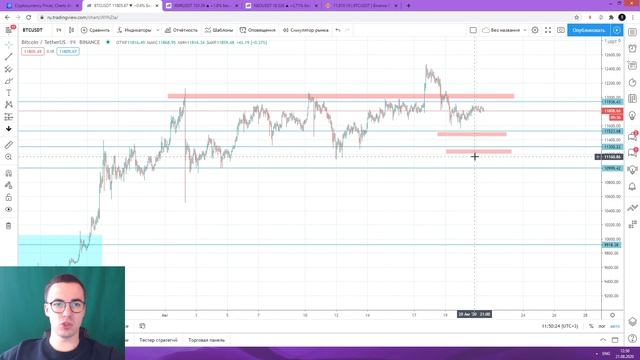640x360 pixels.
Task: Switch to the Cryptocurrency Prices browser tab
Action: 42,6
